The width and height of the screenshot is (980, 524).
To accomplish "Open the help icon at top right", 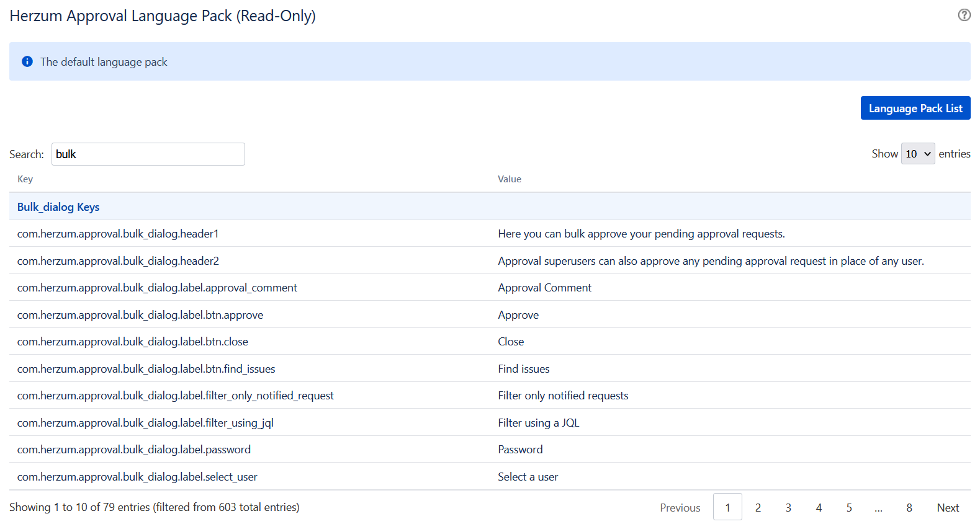I will pyautogui.click(x=964, y=15).
